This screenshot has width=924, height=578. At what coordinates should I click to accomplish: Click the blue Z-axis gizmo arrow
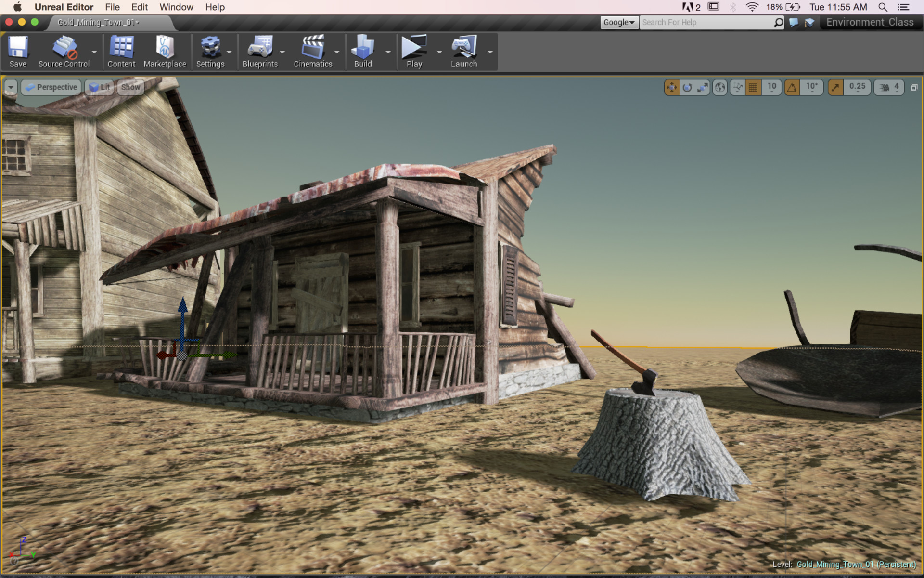coord(182,304)
